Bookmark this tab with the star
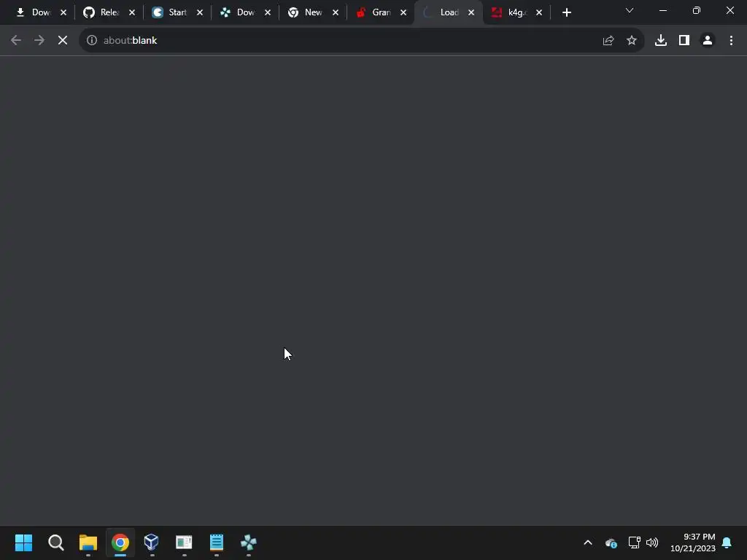The width and height of the screenshot is (747, 560). (x=631, y=41)
